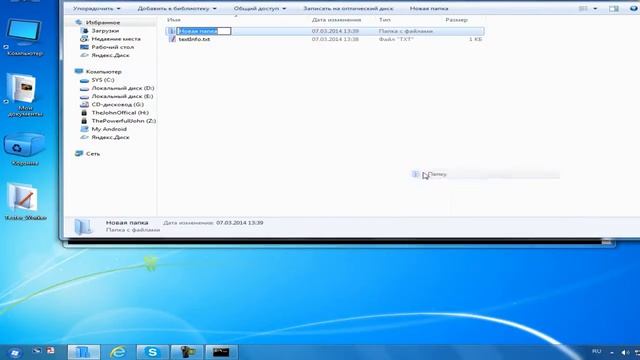Image resolution: width=640 pixels, height=360 pixels.
Task: Click the volume speaker tray icon
Action: click(625, 352)
